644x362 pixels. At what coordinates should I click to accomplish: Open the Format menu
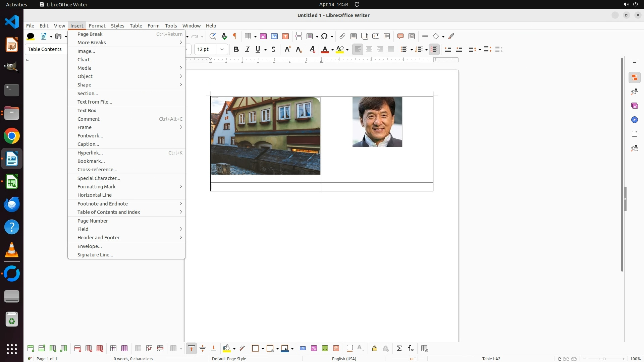[x=97, y=26]
